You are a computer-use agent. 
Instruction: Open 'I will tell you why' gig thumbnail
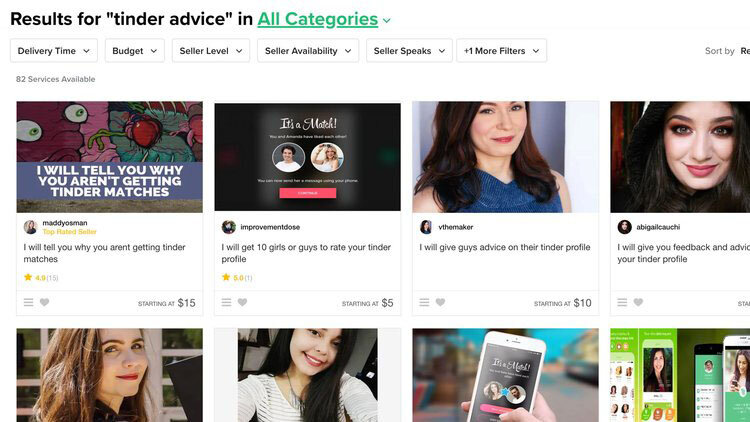click(x=110, y=157)
